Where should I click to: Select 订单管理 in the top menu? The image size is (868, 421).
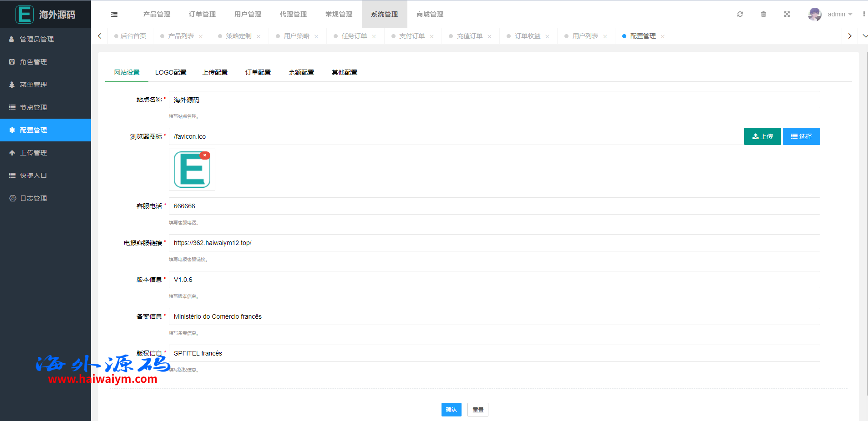pos(202,15)
